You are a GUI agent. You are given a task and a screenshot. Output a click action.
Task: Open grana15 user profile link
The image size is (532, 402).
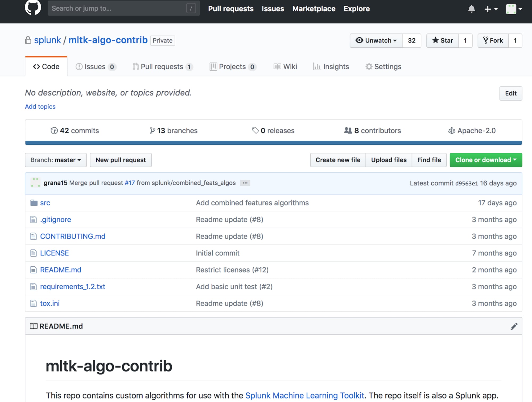(x=55, y=183)
